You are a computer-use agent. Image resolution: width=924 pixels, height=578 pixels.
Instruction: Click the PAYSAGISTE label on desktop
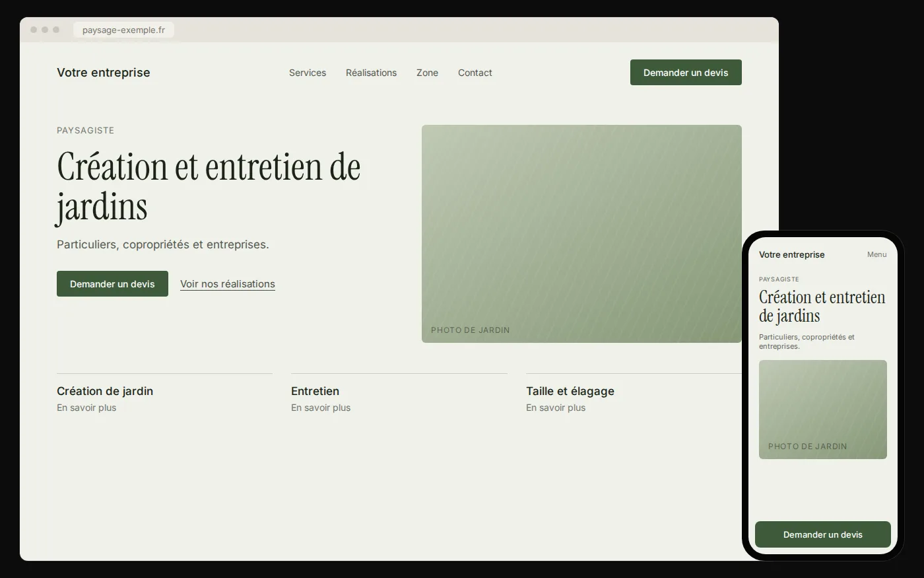click(x=86, y=130)
